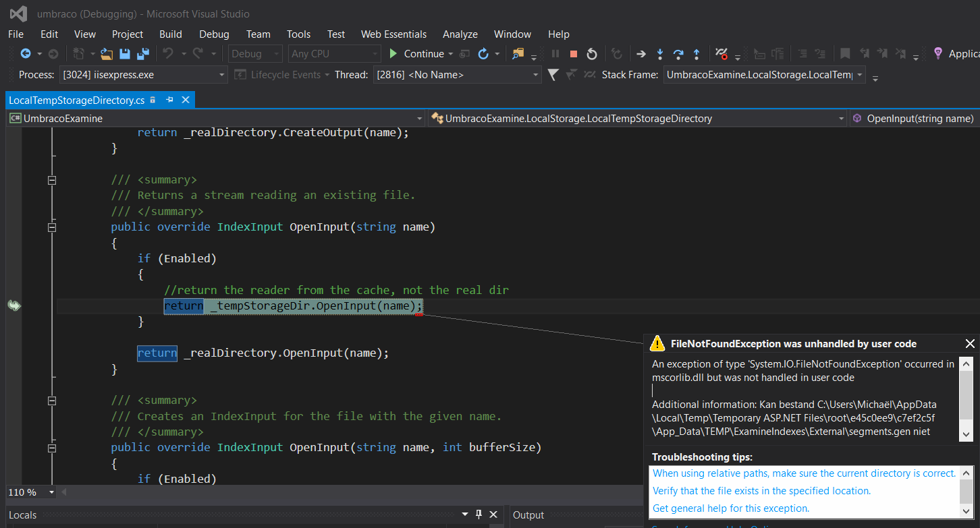Collapse summary comment 'Creates an IndexInput'
Viewport: 980px width, 528px height.
[52, 401]
